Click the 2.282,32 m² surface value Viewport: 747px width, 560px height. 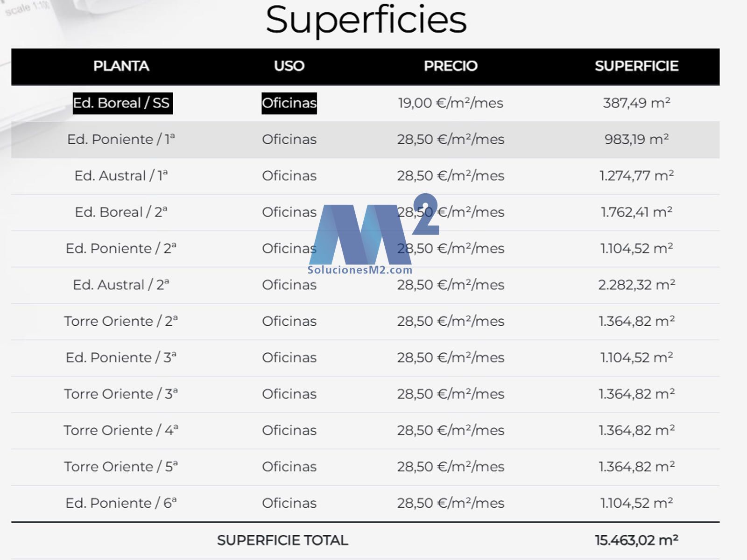pyautogui.click(x=636, y=285)
